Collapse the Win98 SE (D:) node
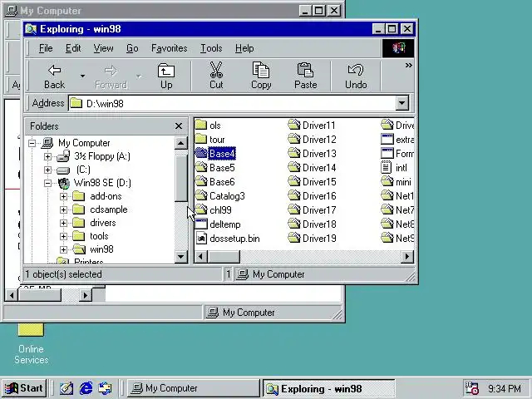The height and width of the screenshot is (399, 532). pyautogui.click(x=48, y=183)
